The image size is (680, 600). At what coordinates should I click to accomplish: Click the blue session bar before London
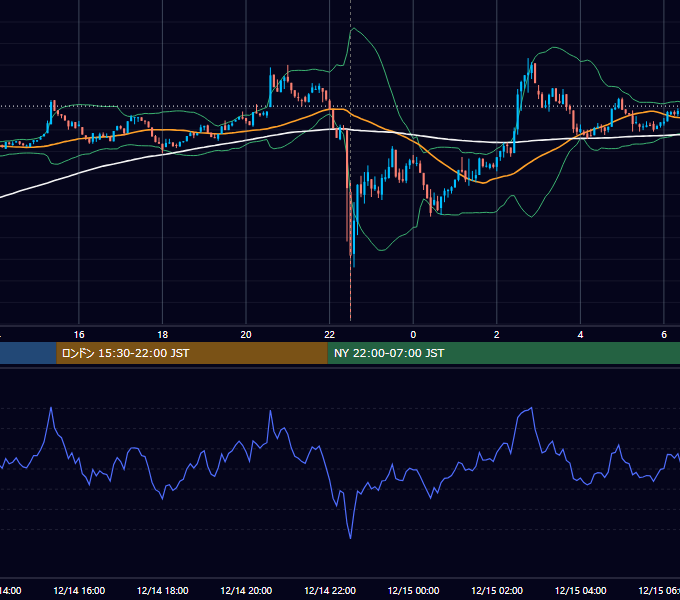click(x=28, y=353)
